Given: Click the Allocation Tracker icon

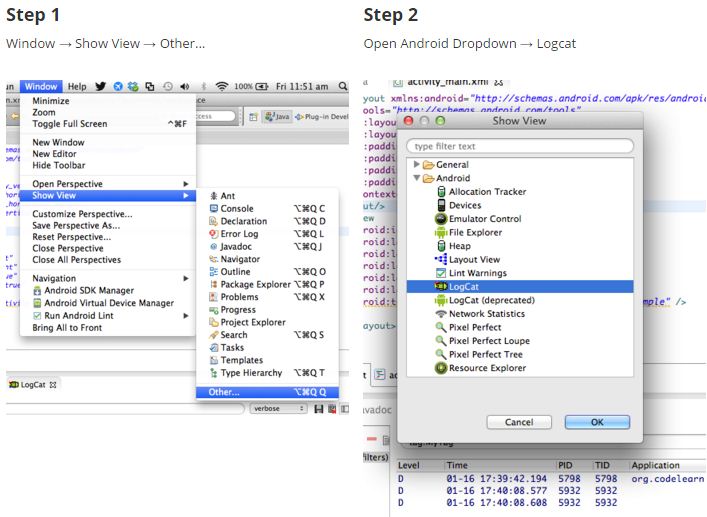Looking at the screenshot, I should (x=440, y=192).
